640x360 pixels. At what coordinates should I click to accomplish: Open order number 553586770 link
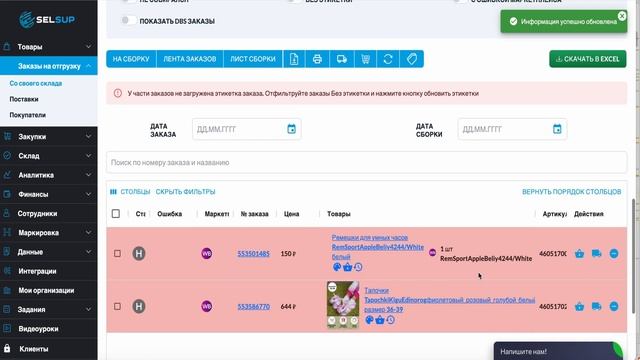pyautogui.click(x=253, y=306)
